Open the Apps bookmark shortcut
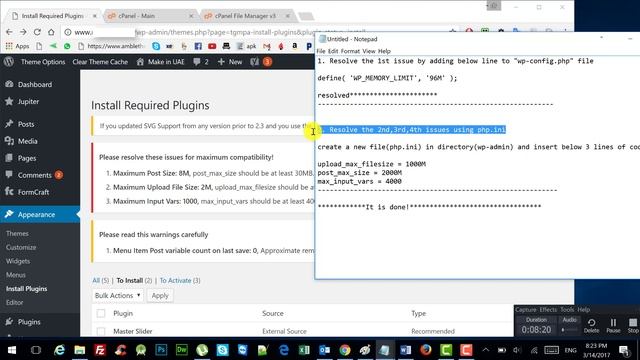The width and height of the screenshot is (640, 360). coord(17,46)
